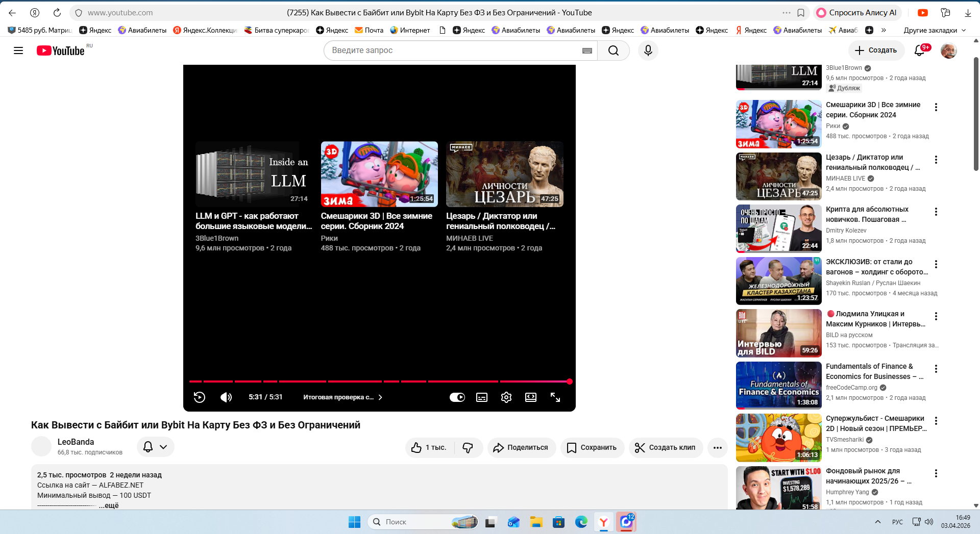Expand the chapter title Итоговая проверка
Viewport: 980px width, 534px height.
(343, 397)
